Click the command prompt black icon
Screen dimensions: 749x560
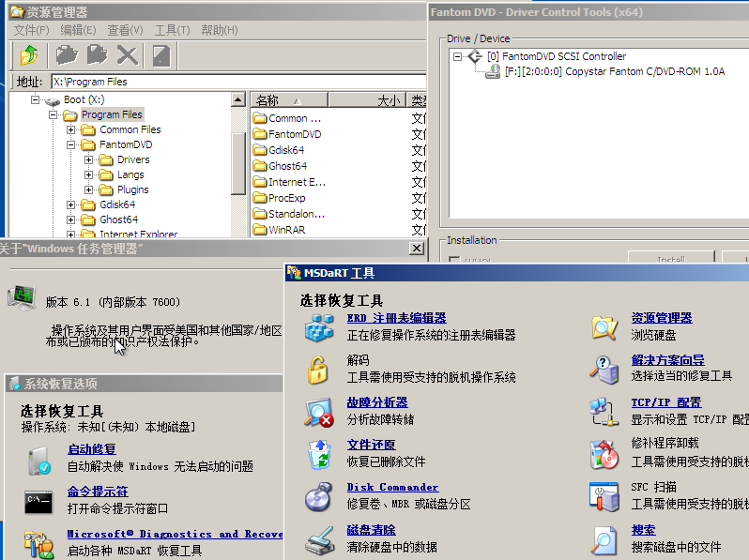[x=38, y=502]
